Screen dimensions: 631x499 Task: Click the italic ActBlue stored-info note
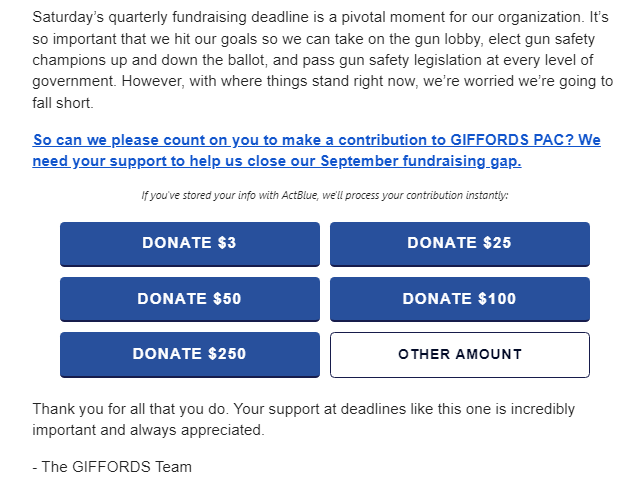click(324, 195)
